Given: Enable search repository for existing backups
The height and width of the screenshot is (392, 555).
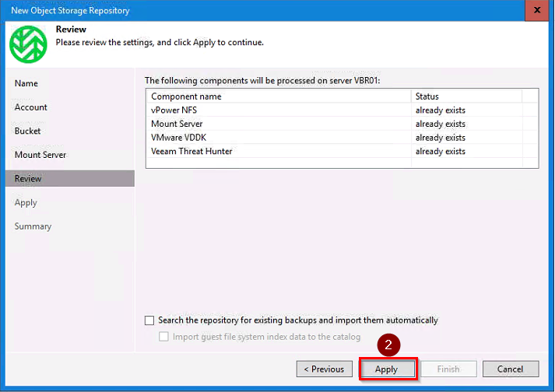Looking at the screenshot, I should coord(149,320).
